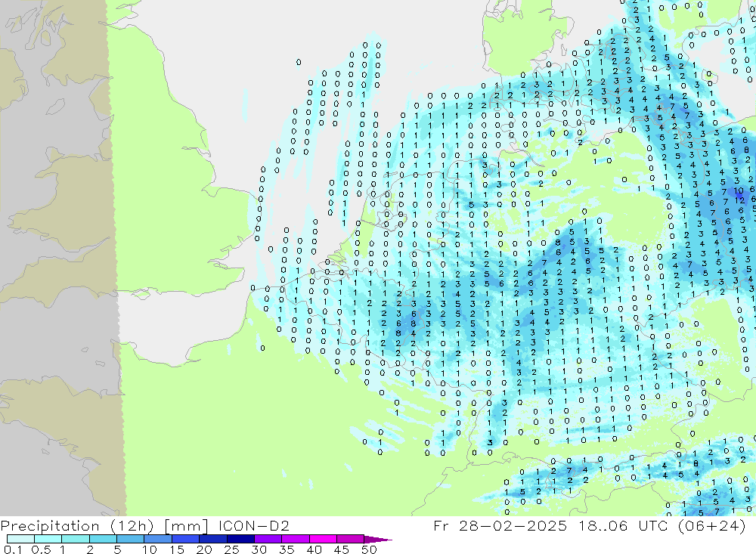Select the 2–5 mm legend color swatch
756x554 pixels.
[103, 539]
